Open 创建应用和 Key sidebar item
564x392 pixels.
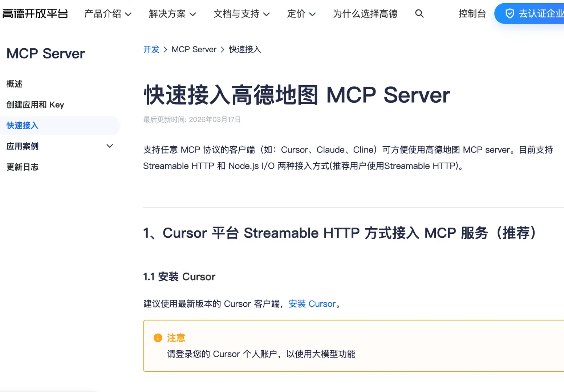coord(35,105)
